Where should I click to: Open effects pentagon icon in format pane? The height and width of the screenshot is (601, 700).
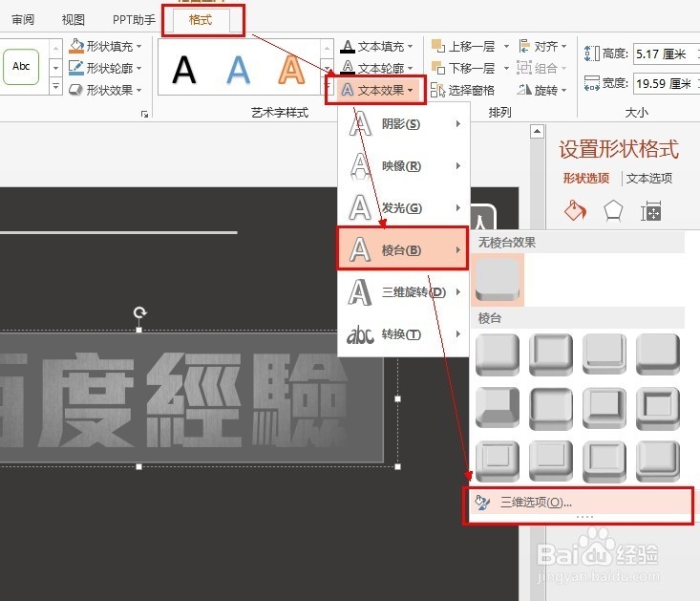[x=613, y=211]
